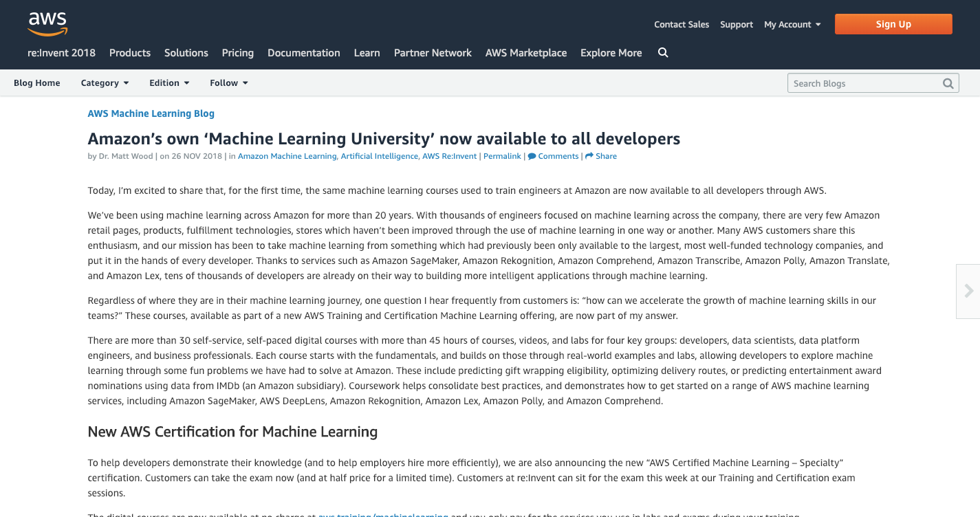Click the article title about Machine Learning University
The image size is (980, 517).
[384, 139]
